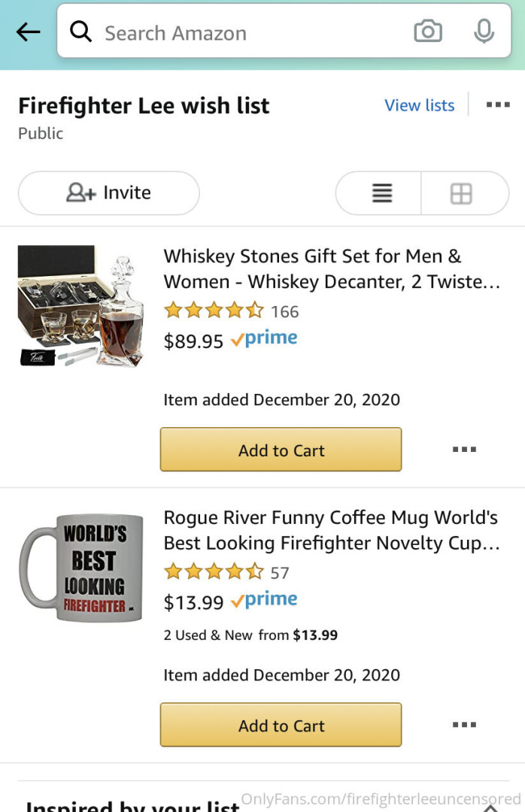Open the list options three-dot menu
525x812 pixels.
click(498, 105)
